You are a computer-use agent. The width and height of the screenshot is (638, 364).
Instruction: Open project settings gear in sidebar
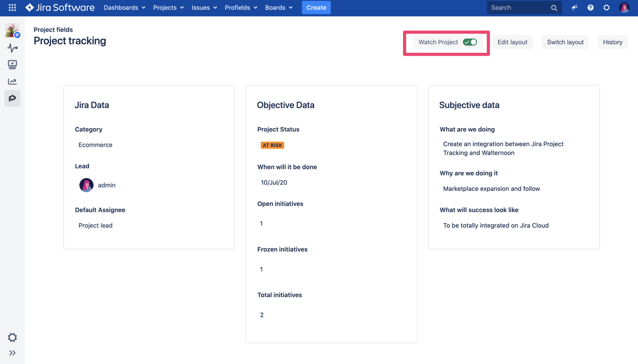coord(12,337)
